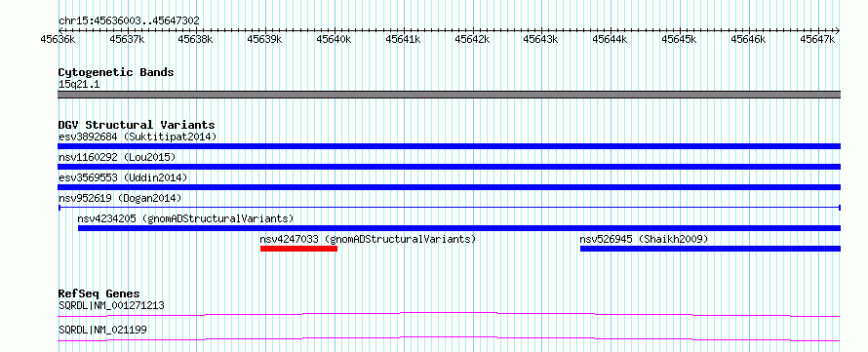This screenshot has width=868, height=352.
Task: Select the SQRDL|NM_021199 gene track line
Action: pyautogui.click(x=449, y=338)
